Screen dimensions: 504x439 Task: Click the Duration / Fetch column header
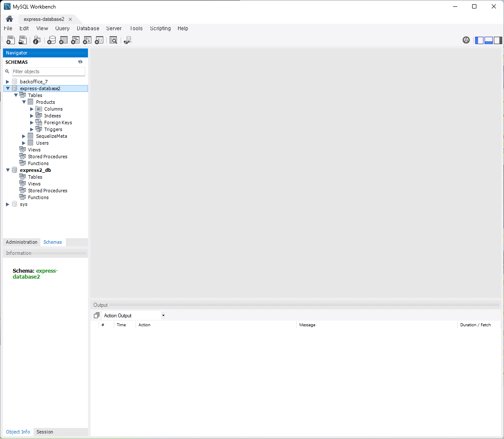coord(476,325)
